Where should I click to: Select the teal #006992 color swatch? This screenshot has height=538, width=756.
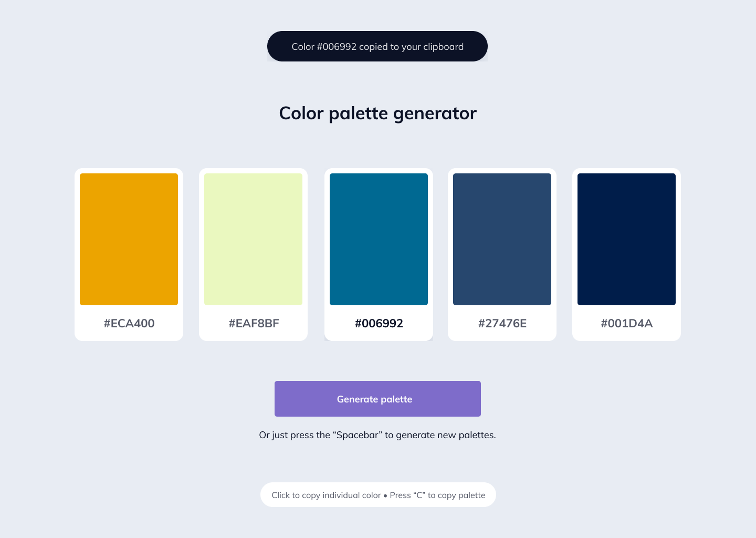[x=379, y=239]
